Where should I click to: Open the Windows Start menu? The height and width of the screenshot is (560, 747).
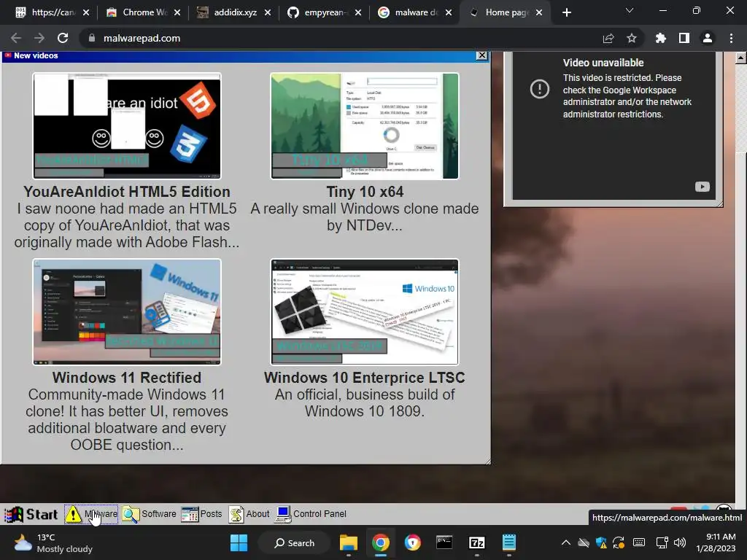pyautogui.click(x=239, y=542)
